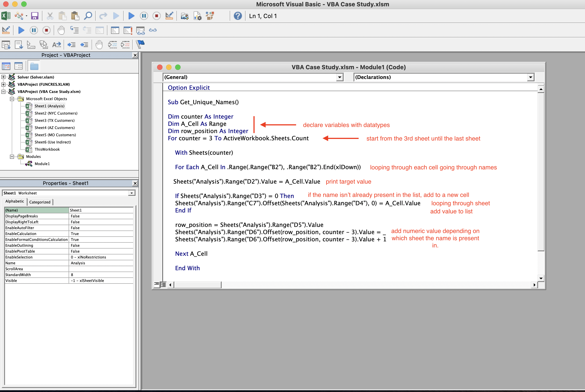The width and height of the screenshot is (585, 392).
Task: Open the Help question mark icon
Action: point(238,16)
